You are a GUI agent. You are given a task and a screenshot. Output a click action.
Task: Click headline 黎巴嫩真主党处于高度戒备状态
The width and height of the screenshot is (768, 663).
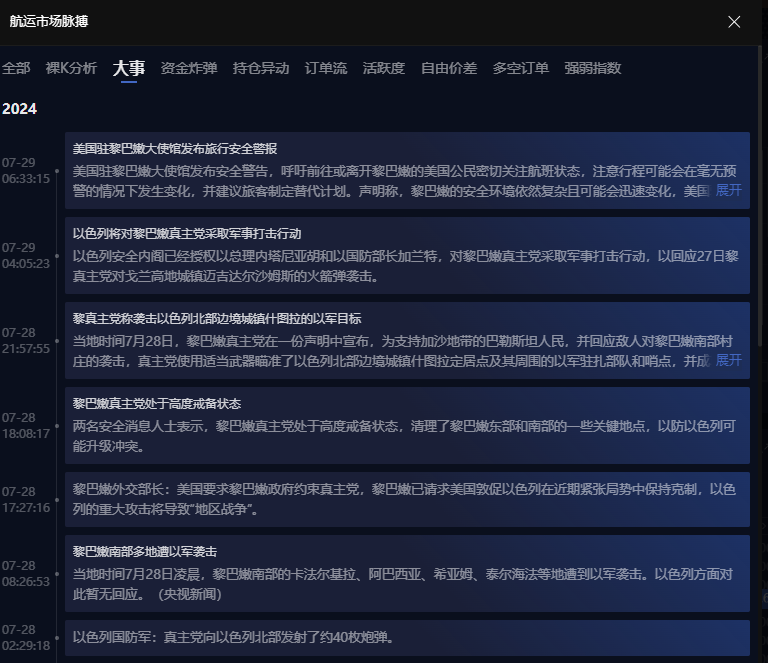(157, 404)
